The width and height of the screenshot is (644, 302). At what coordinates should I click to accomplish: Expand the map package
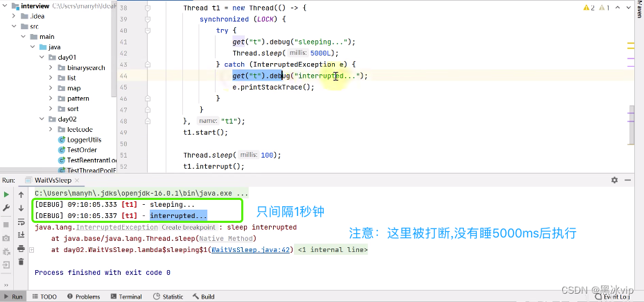pos(51,88)
